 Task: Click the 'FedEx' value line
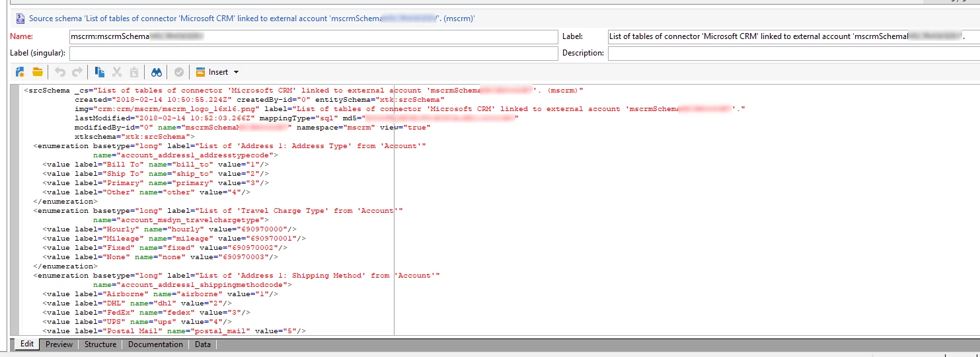tap(146, 312)
